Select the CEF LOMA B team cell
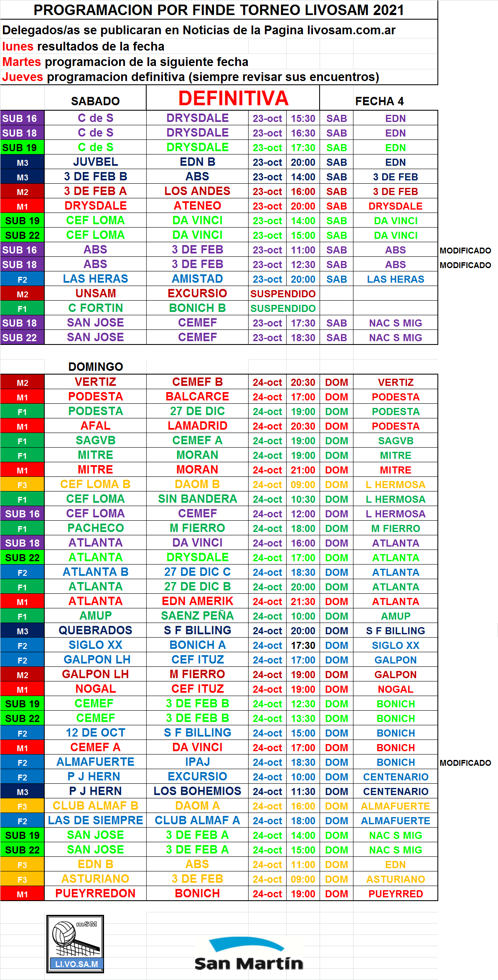Screen dimensions: 498x980 coord(95,484)
